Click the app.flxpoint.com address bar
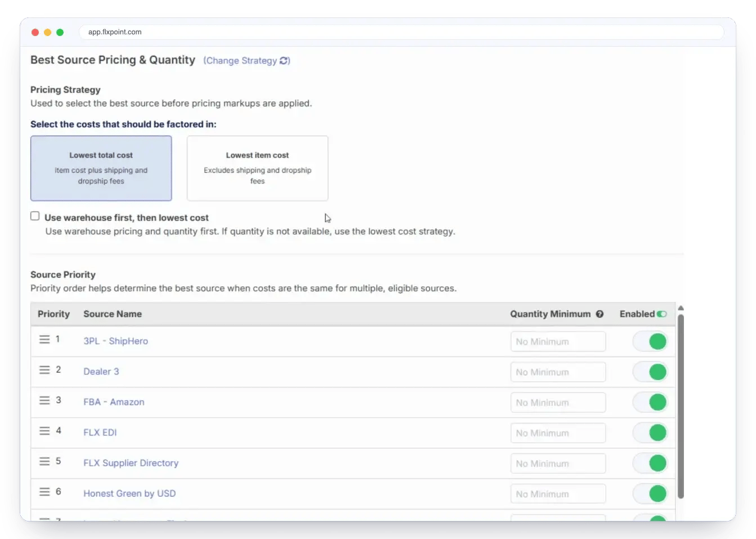Viewport: 756px width, 539px height. pos(401,32)
